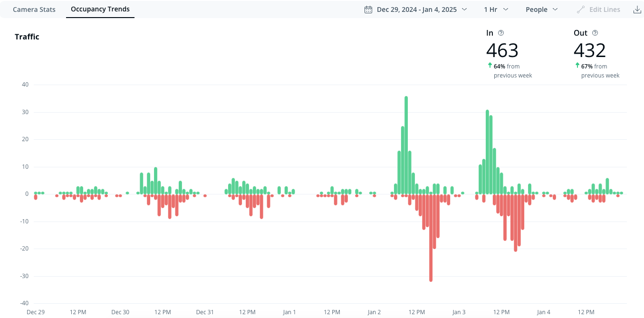Expand the 1 Hr interval dropdown
The image size is (644, 318).
(496, 10)
